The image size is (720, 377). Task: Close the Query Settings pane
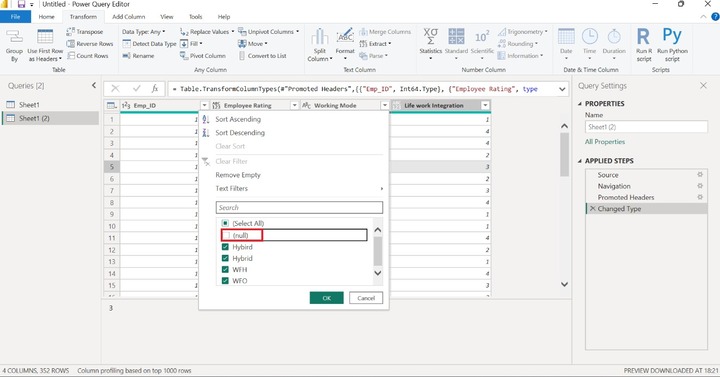pyautogui.click(x=703, y=85)
